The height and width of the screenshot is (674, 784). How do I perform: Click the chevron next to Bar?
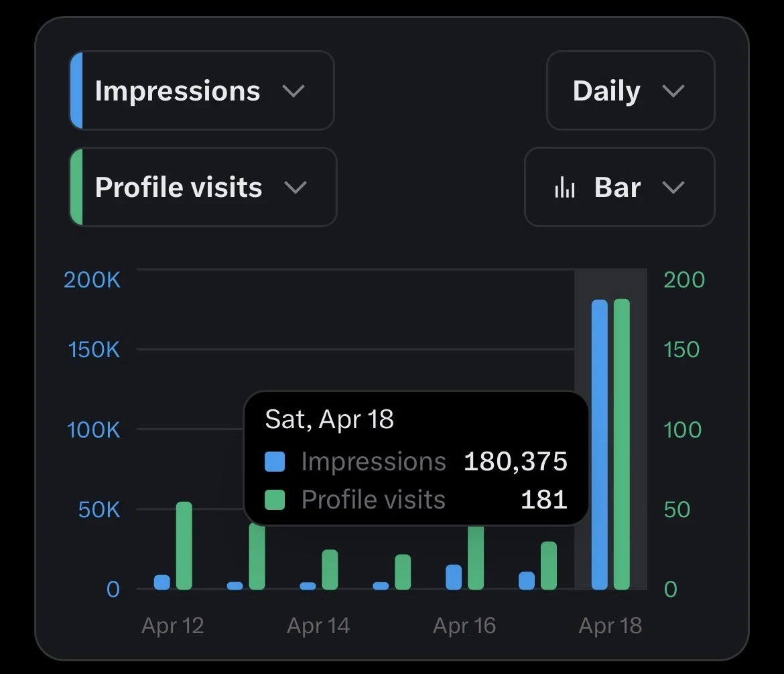[x=673, y=188]
